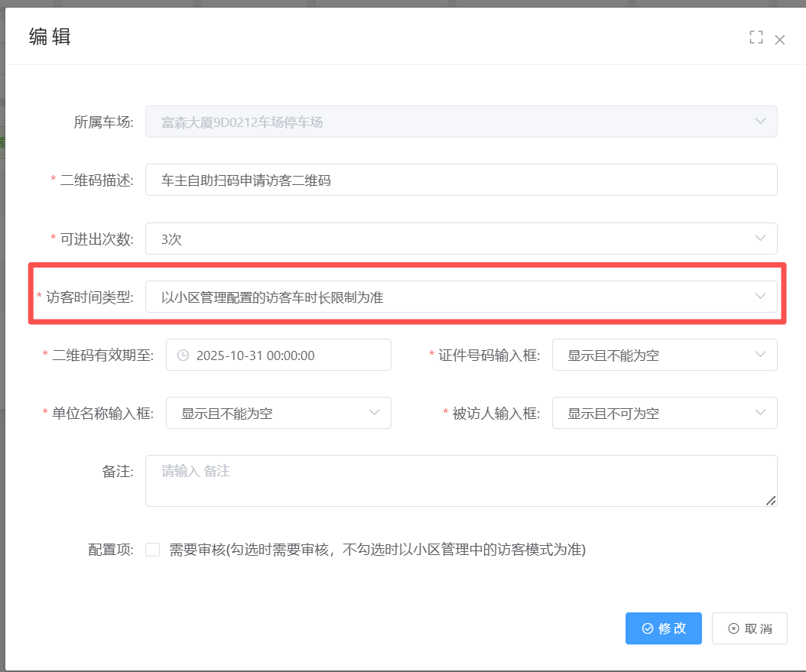The image size is (806, 672).
Task: Open the 被访人输入框 dropdown
Action: click(x=664, y=413)
